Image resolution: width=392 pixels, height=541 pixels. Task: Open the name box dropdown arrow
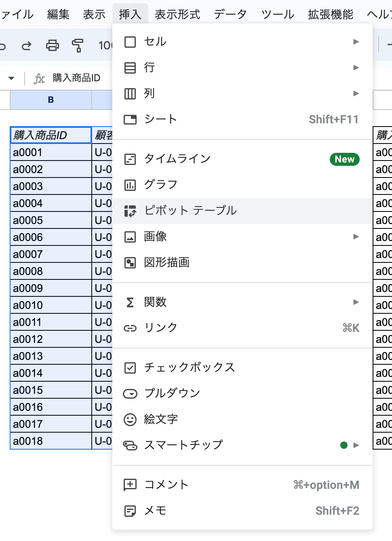pos(11,78)
